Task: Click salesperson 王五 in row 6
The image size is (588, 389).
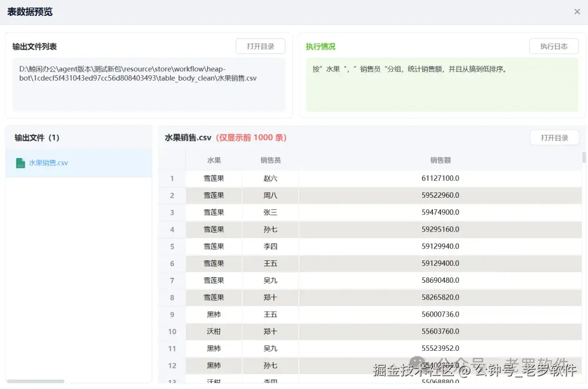Action: pos(271,263)
